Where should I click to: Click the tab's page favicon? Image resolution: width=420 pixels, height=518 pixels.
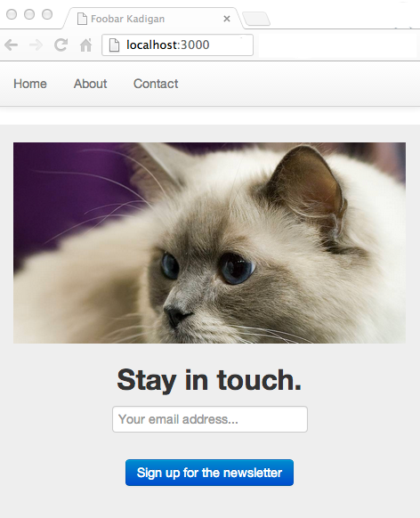click(82, 19)
